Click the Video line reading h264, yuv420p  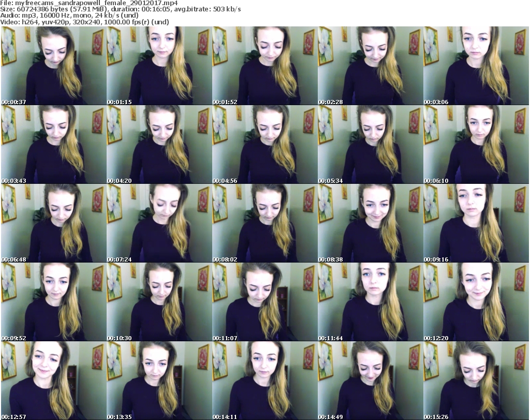click(84, 22)
